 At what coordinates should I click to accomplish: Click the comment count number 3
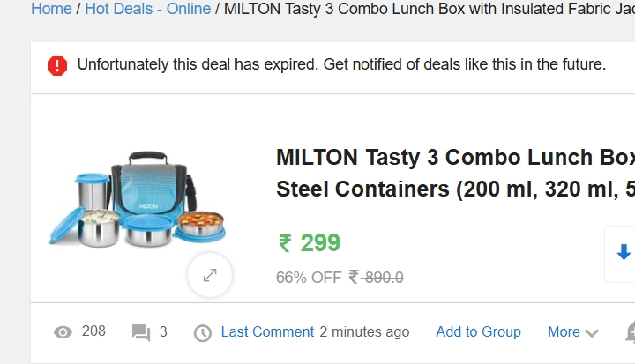pos(163,332)
